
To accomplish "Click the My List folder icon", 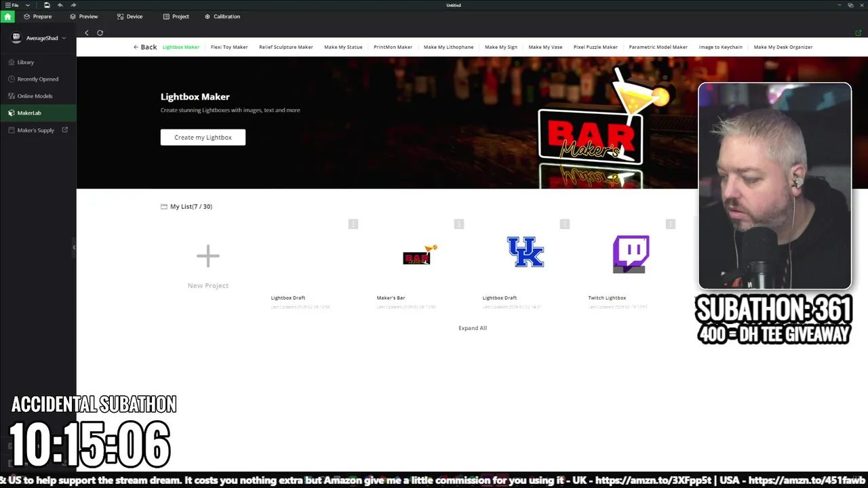I will coord(164,207).
